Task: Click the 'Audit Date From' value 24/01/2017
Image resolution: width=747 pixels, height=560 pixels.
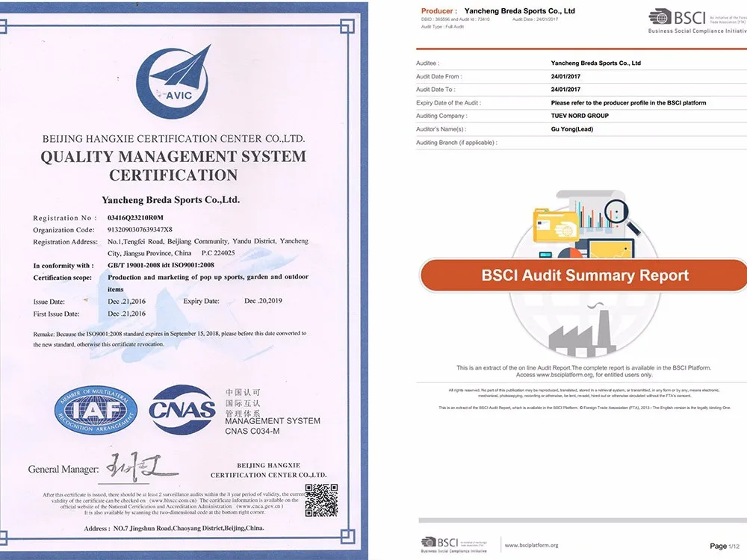Action: pyautogui.click(x=565, y=76)
